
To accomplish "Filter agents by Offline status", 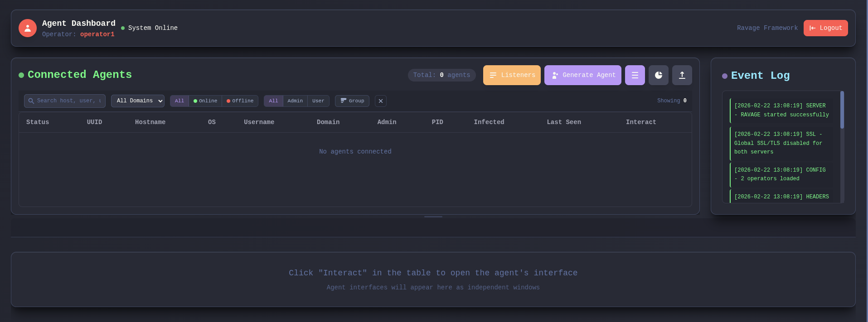I will coord(240,101).
